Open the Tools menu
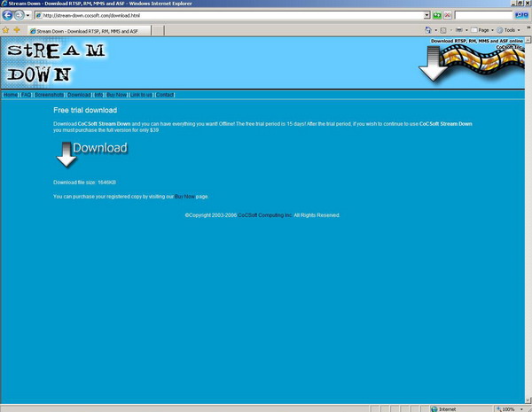The height and width of the screenshot is (412, 532). tap(508, 30)
